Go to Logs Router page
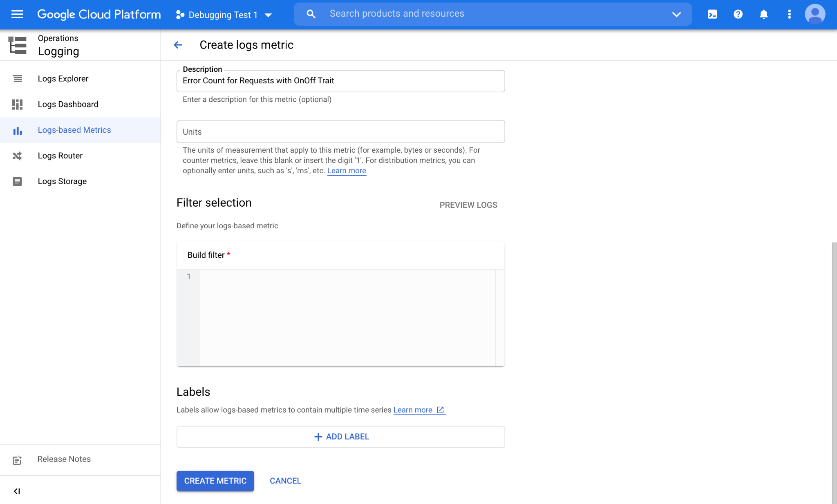This screenshot has height=504, width=837. pyautogui.click(x=60, y=156)
